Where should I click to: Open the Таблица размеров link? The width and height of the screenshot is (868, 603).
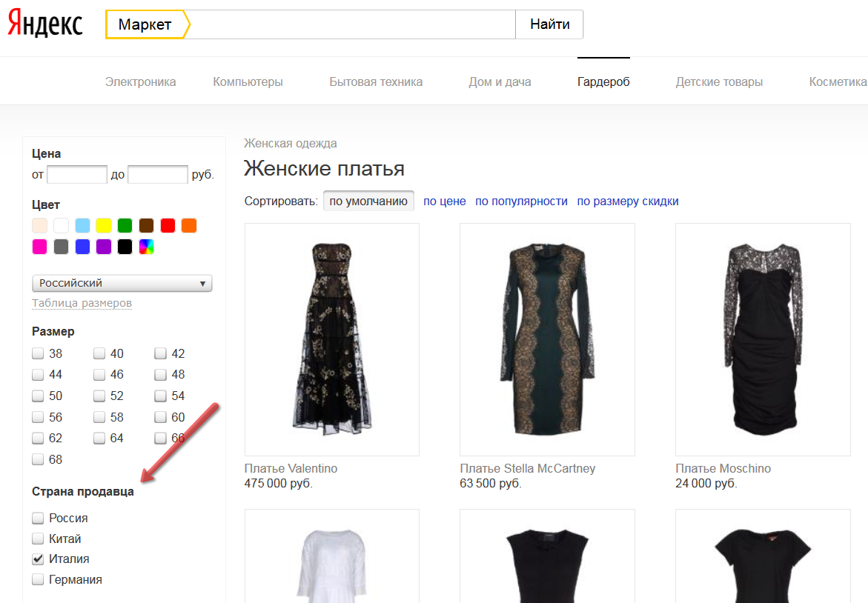82,303
